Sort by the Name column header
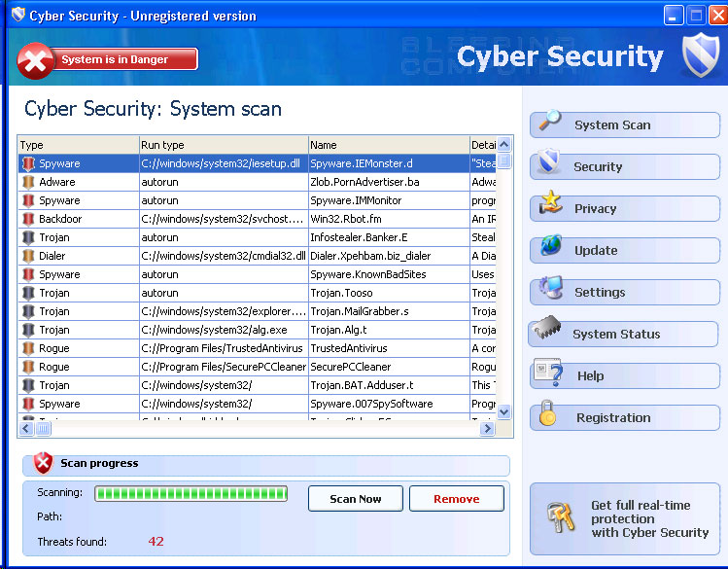The image size is (728, 569). click(389, 145)
